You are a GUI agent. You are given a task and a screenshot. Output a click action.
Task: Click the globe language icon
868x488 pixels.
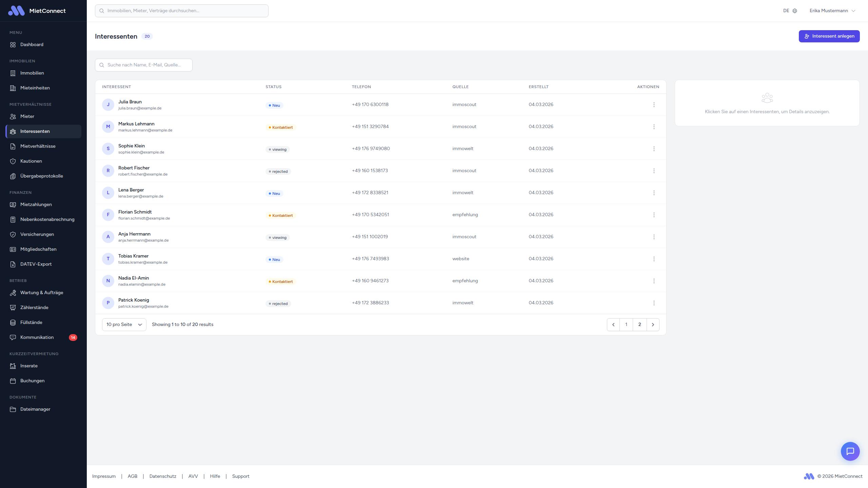(x=795, y=11)
